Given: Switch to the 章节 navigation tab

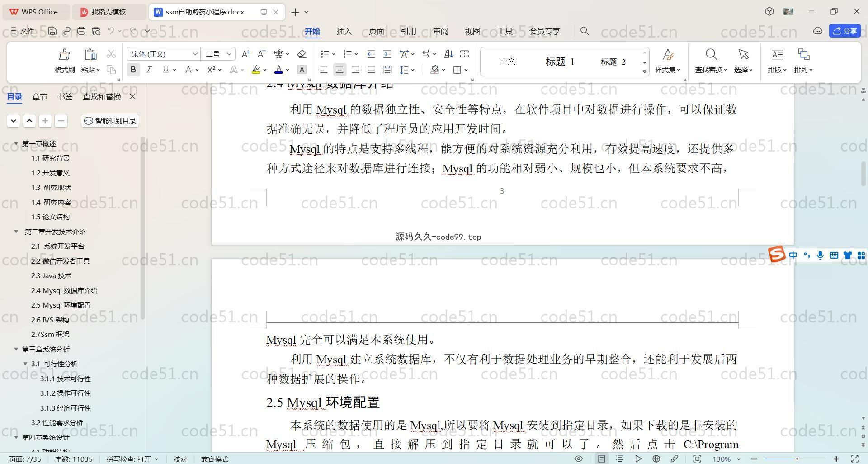Looking at the screenshot, I should (x=39, y=96).
